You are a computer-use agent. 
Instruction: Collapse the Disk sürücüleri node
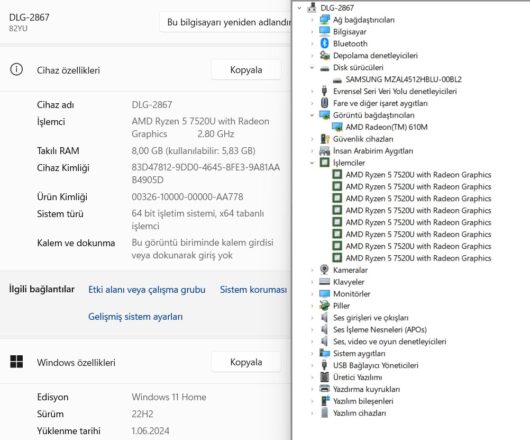(312, 67)
